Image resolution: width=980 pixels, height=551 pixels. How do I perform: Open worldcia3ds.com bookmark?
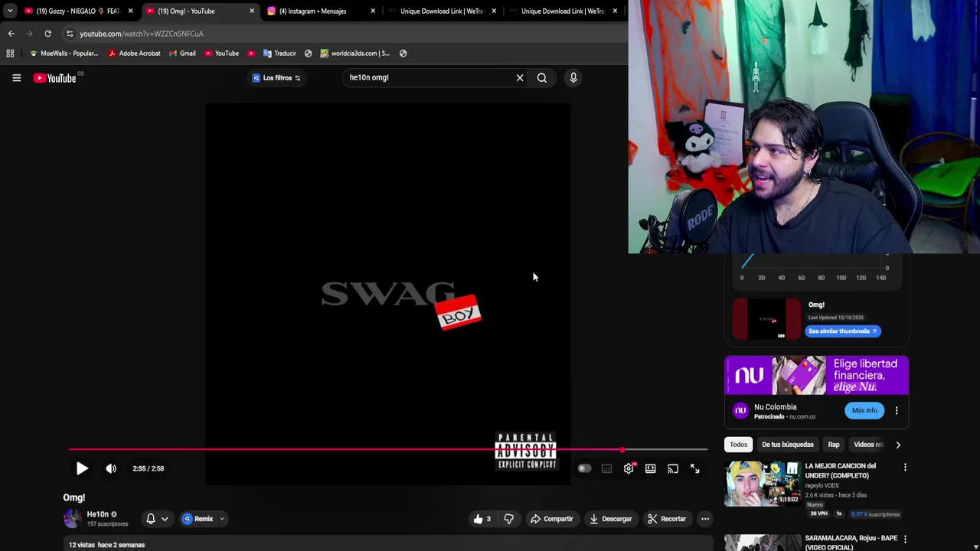(x=355, y=54)
